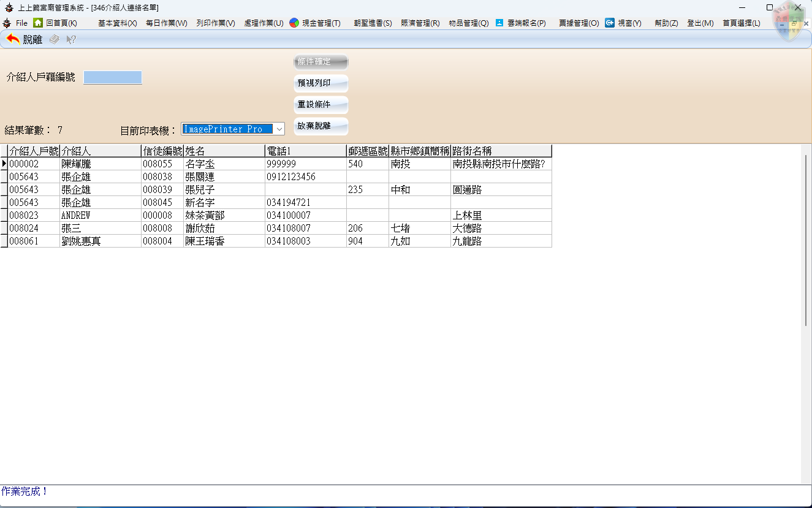Click the 介紹人戶籍編號 input field
812x508 pixels.
(x=112, y=77)
